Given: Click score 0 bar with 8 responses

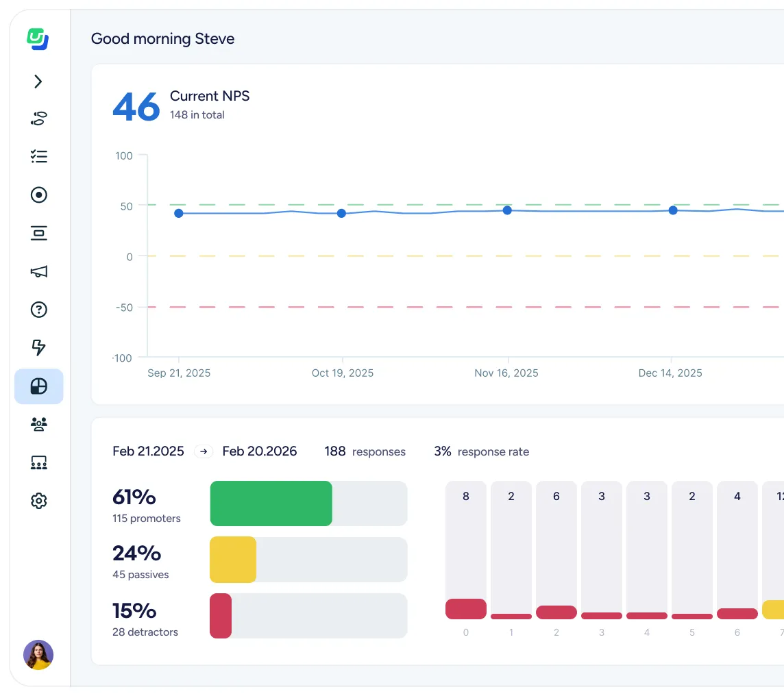Looking at the screenshot, I should click(466, 550).
